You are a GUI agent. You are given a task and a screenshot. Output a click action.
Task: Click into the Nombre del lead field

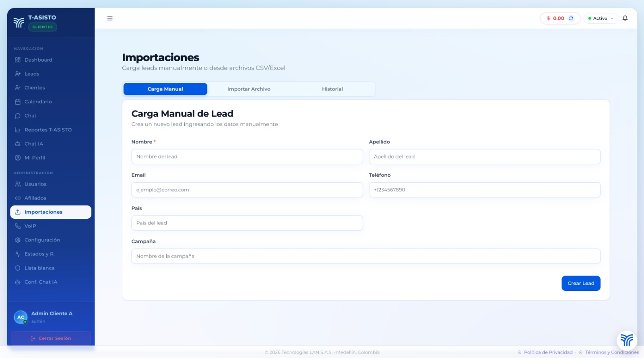tap(247, 157)
